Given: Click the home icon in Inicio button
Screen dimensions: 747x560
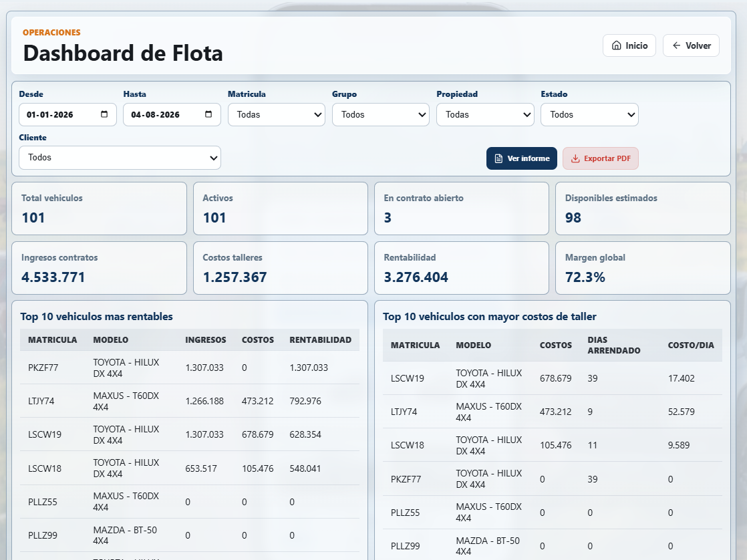Looking at the screenshot, I should pyautogui.click(x=617, y=45).
